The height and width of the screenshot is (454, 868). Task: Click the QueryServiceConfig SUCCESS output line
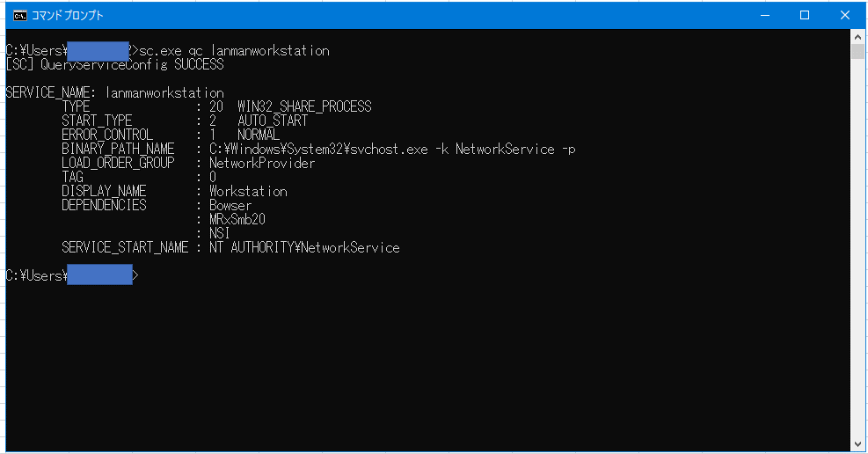114,65
